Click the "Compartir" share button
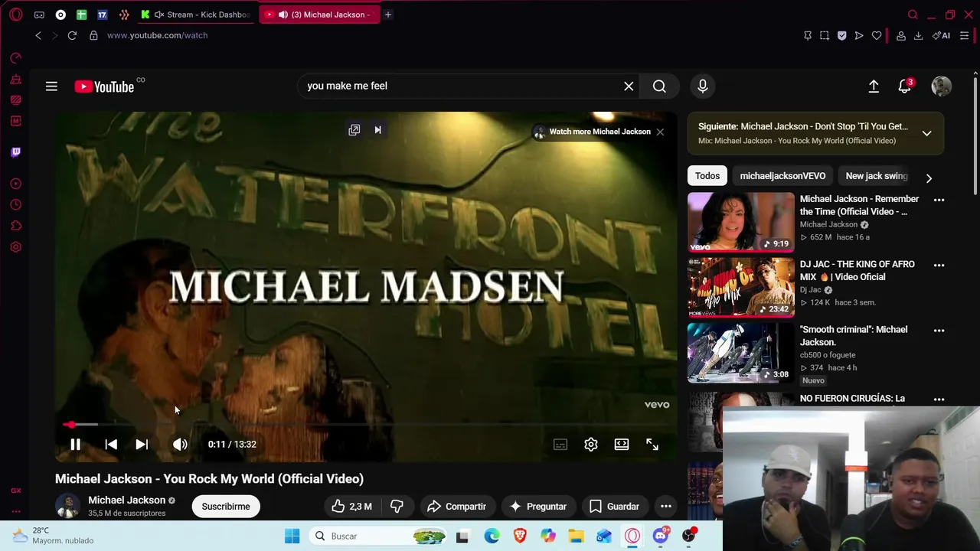Screen dimensions: 980x551 pos(456,506)
